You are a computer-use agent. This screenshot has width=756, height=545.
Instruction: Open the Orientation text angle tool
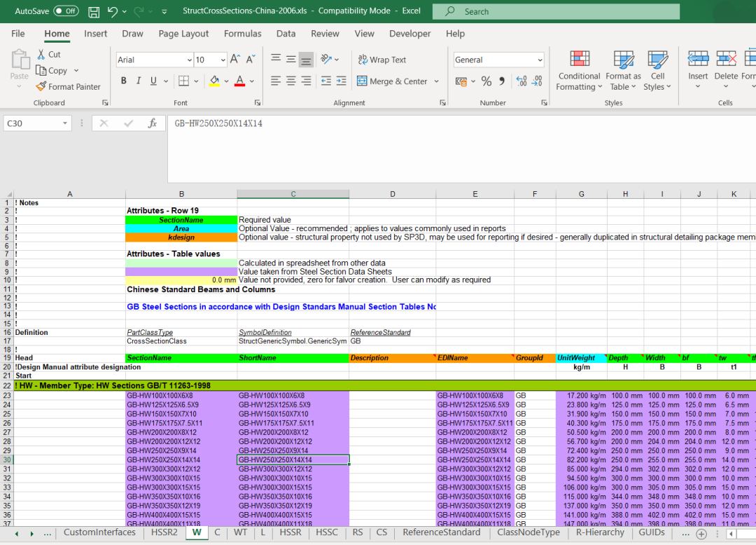click(326, 60)
